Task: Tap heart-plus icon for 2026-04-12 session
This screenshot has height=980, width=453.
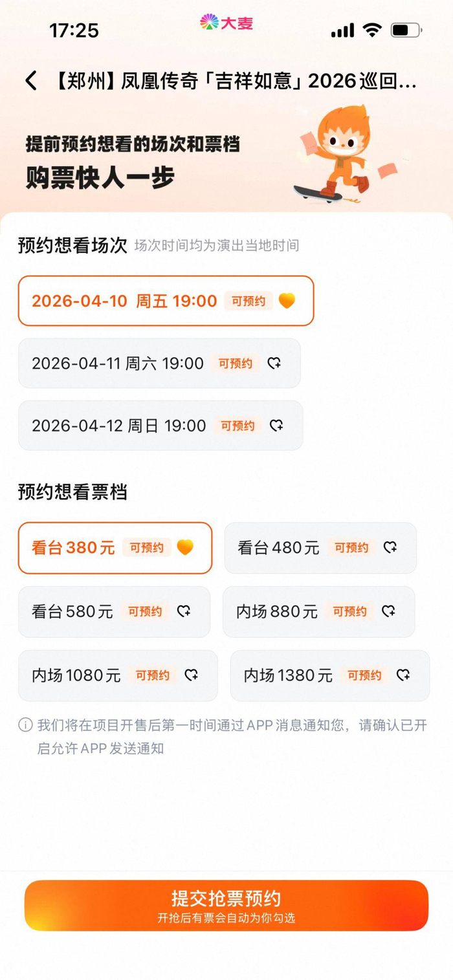Action: point(276,426)
